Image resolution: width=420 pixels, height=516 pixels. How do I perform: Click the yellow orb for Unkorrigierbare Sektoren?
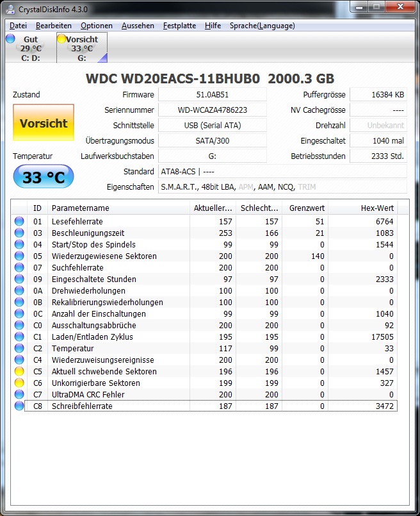click(x=19, y=383)
